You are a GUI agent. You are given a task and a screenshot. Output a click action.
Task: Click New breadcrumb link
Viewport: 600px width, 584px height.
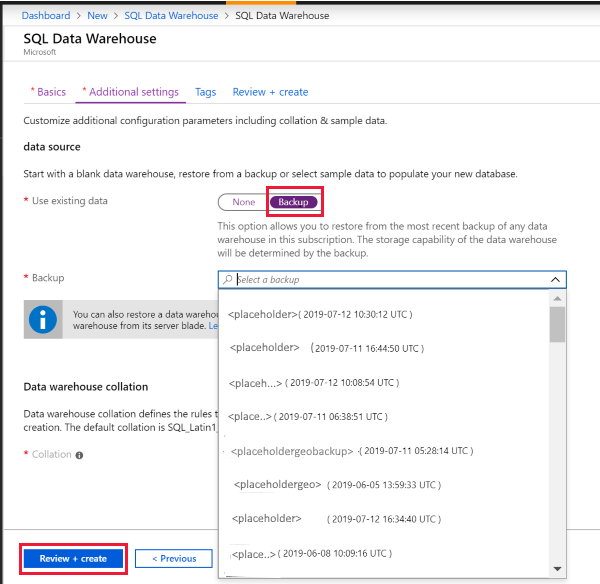tap(97, 16)
